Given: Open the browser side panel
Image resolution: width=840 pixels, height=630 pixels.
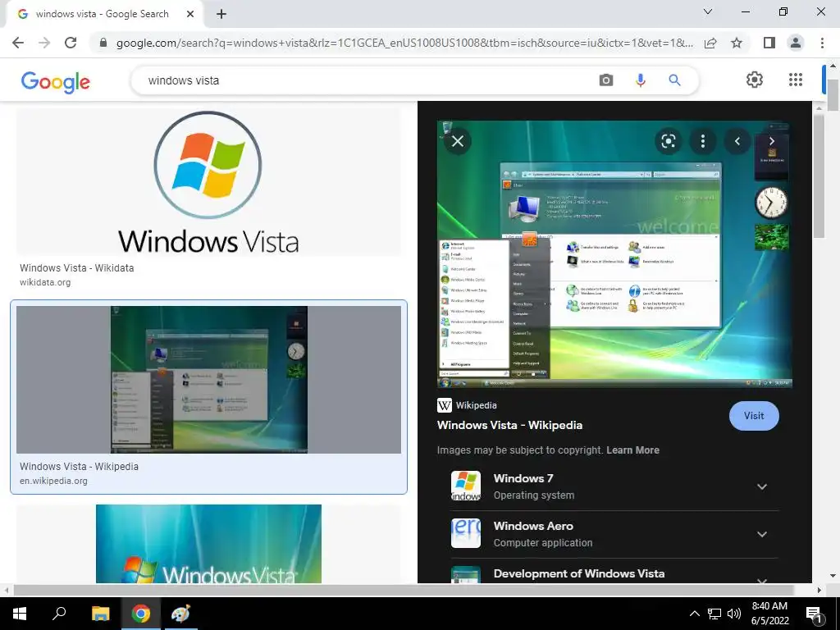Looking at the screenshot, I should [x=769, y=43].
